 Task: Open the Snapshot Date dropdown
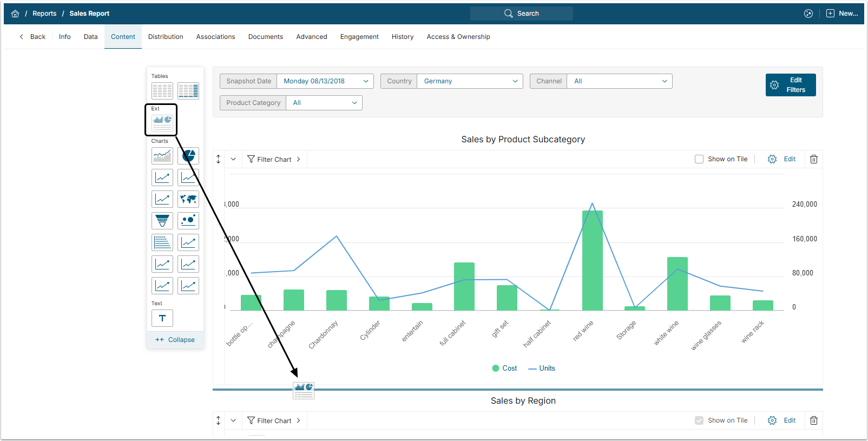[325, 81]
